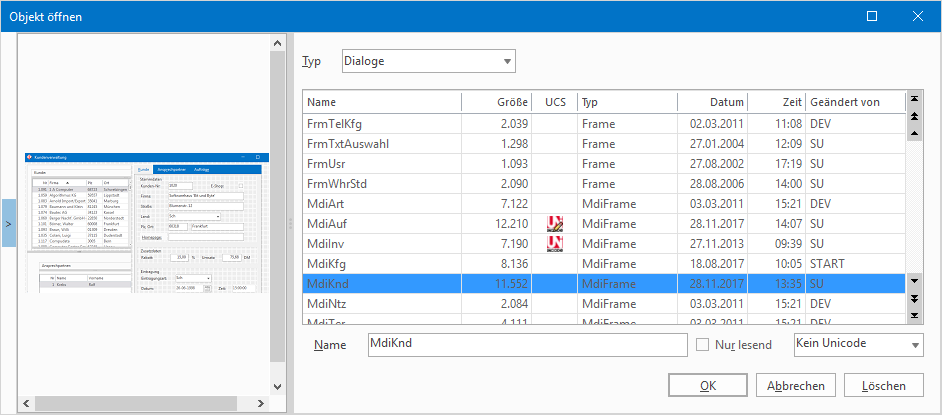Click the jump-to-bottom scroll arrow
942x415 pixels.
pos(914,315)
